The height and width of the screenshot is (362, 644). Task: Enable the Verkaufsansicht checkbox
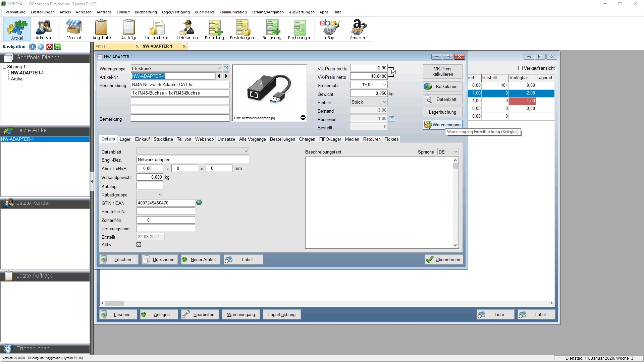[x=520, y=68]
